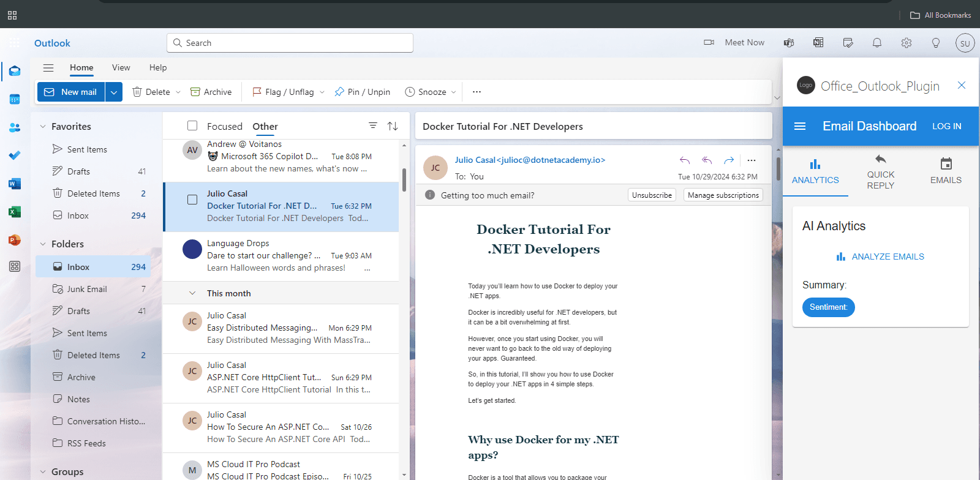The image size is (980, 480).
Task: Open My Day panel icon
Action: [848, 43]
